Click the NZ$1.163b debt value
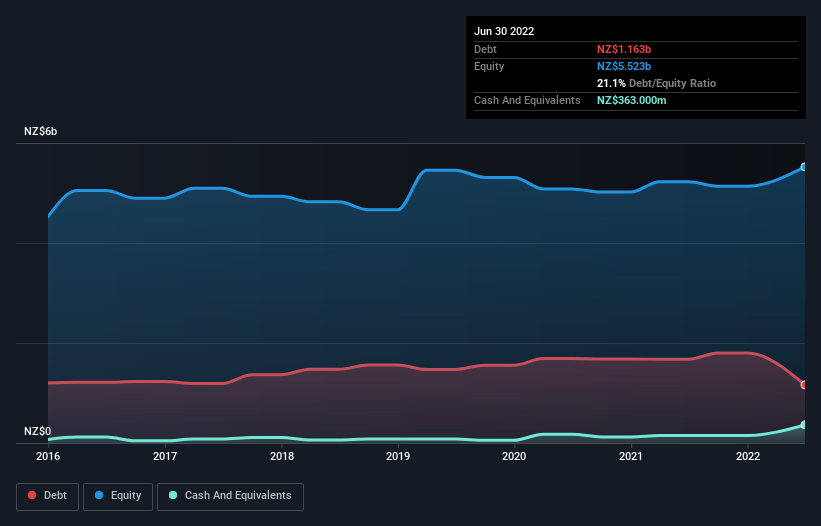This screenshot has height=526, width=821. coord(624,49)
